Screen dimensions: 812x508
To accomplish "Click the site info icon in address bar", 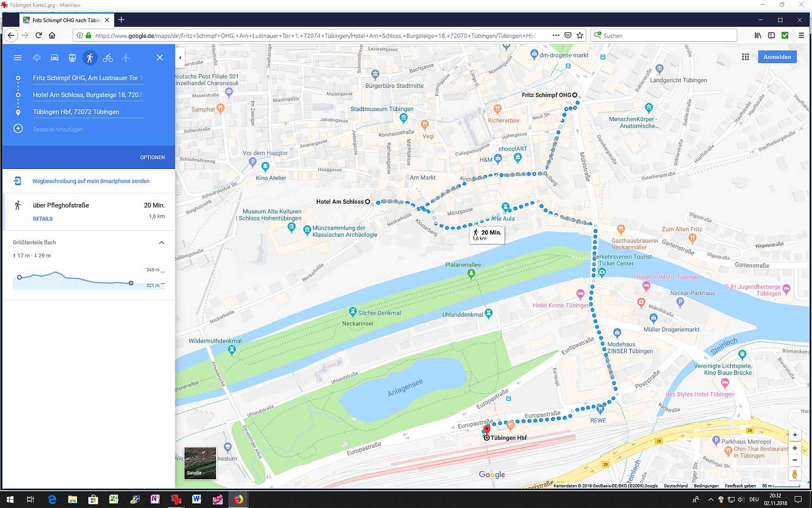I will [80, 35].
